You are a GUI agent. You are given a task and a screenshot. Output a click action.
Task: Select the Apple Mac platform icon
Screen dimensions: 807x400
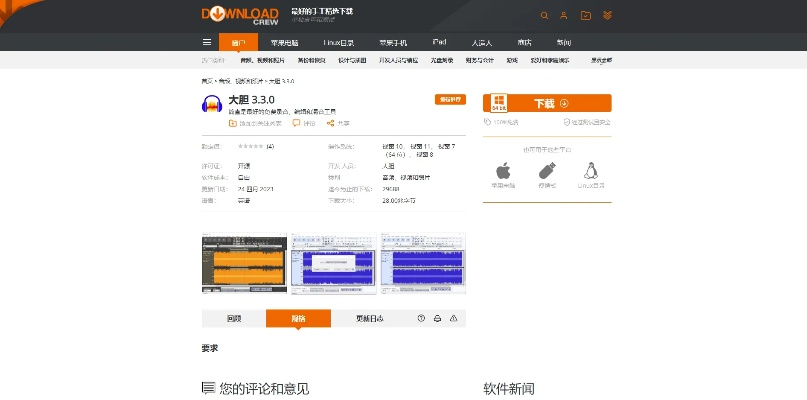503,171
